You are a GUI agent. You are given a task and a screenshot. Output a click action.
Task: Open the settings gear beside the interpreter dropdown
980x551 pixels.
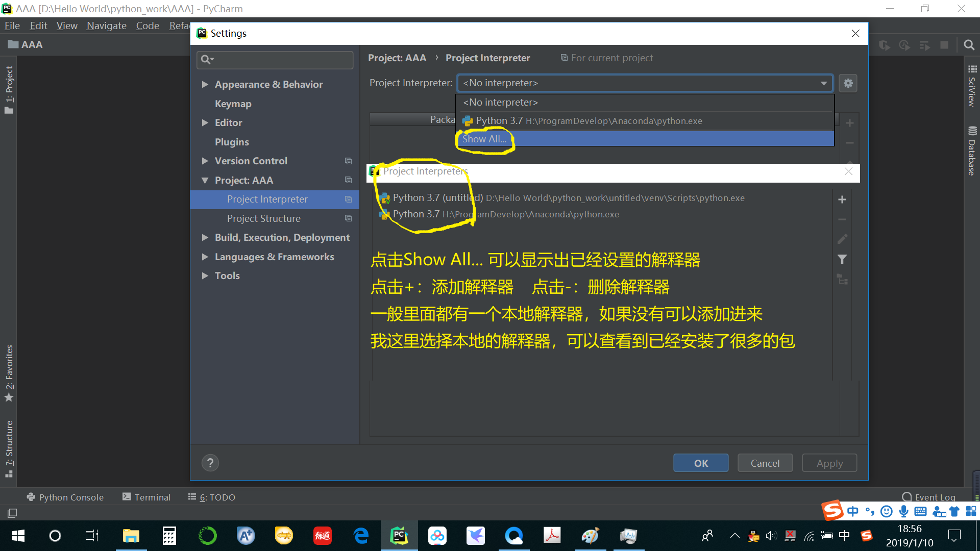848,83
